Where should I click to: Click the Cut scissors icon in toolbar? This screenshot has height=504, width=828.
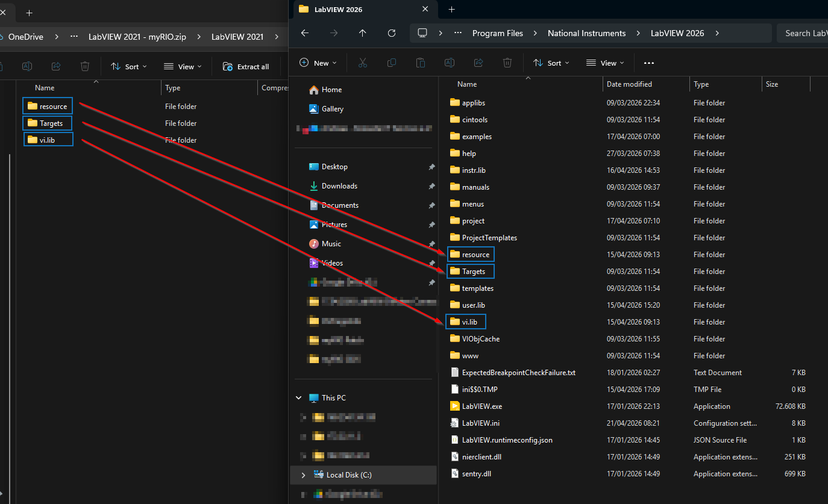coord(363,63)
